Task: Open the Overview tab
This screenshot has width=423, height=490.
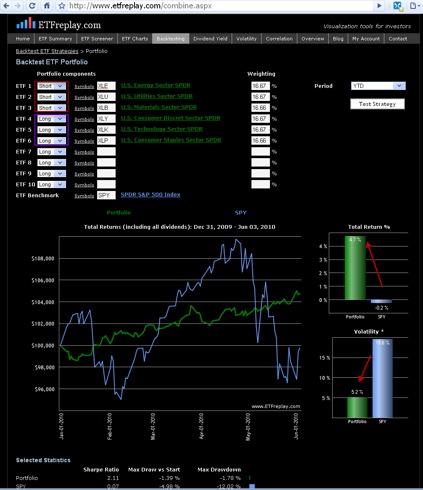Action: [313, 39]
